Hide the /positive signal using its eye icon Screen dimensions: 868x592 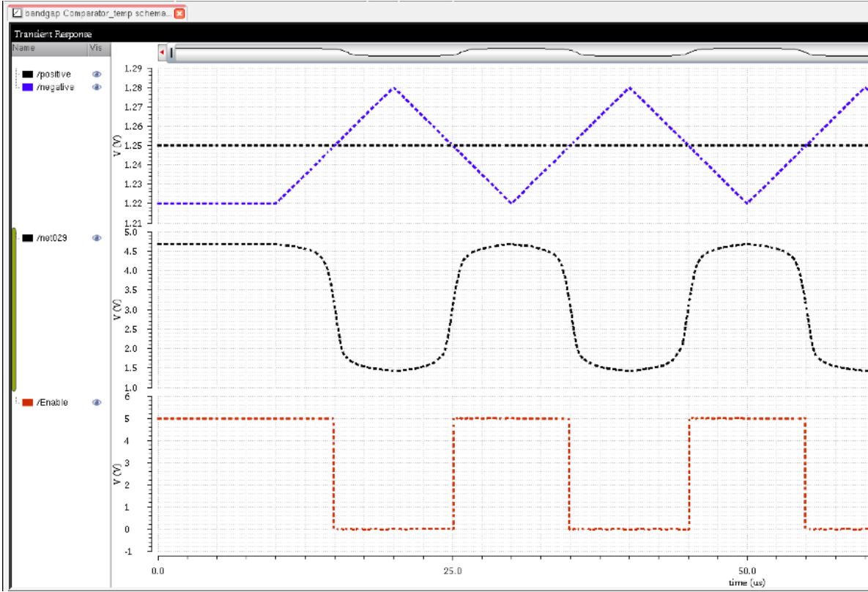96,75
